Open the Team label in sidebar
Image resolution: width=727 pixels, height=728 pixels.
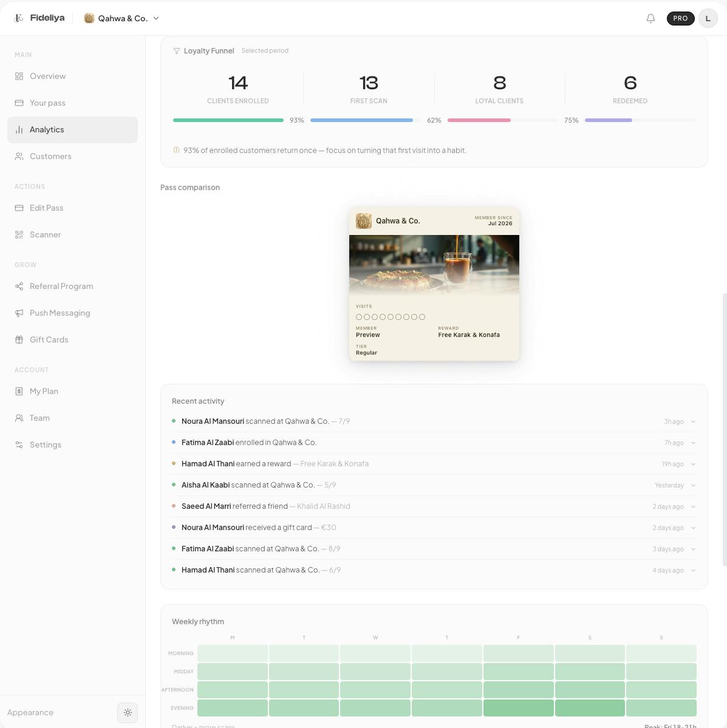tap(39, 418)
